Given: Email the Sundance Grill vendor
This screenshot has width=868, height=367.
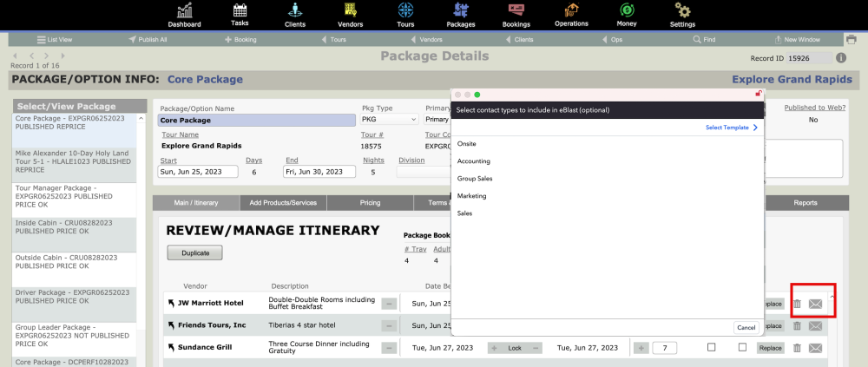Looking at the screenshot, I should coord(815,348).
